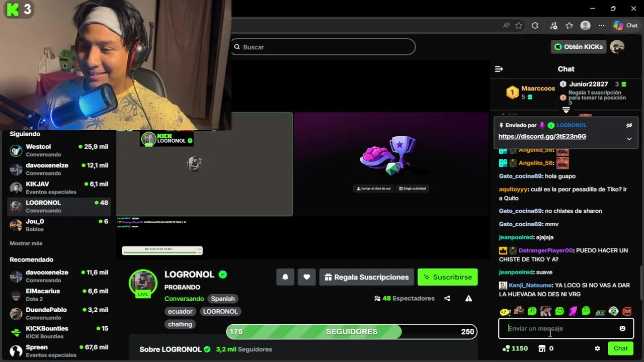Open browser read aloud icon
This screenshot has width=644, height=362.
tap(506, 26)
